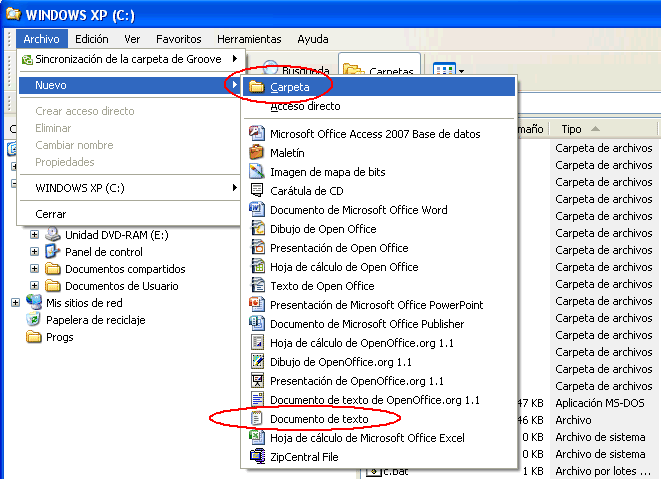Click the Carpeta folder icon in submenu
Viewport: 661px width, 479px height.
pyautogui.click(x=257, y=87)
